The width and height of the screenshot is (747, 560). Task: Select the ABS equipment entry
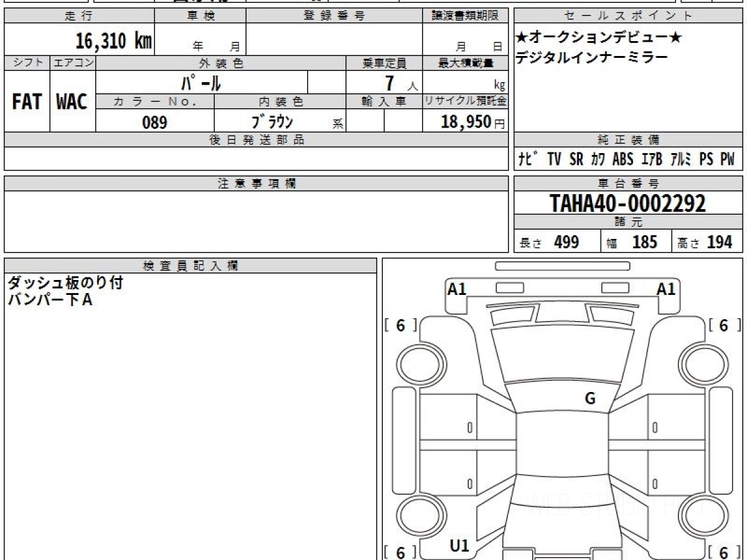(622, 159)
